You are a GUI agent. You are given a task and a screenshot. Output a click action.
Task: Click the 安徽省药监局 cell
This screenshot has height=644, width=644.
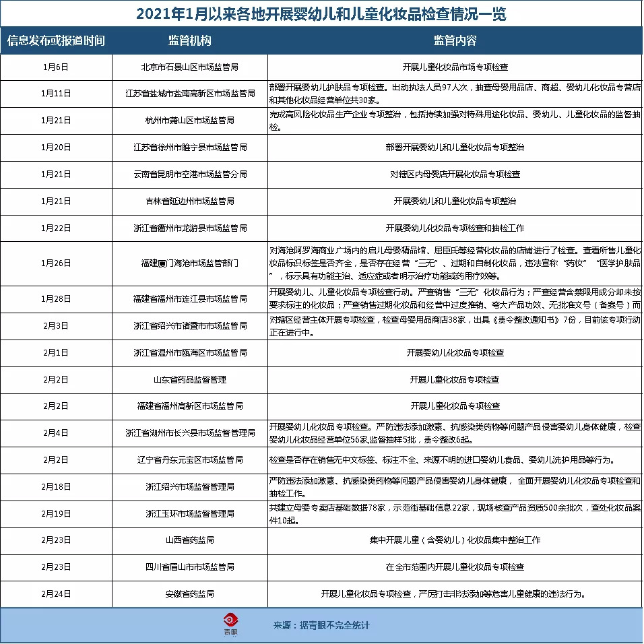point(190,594)
